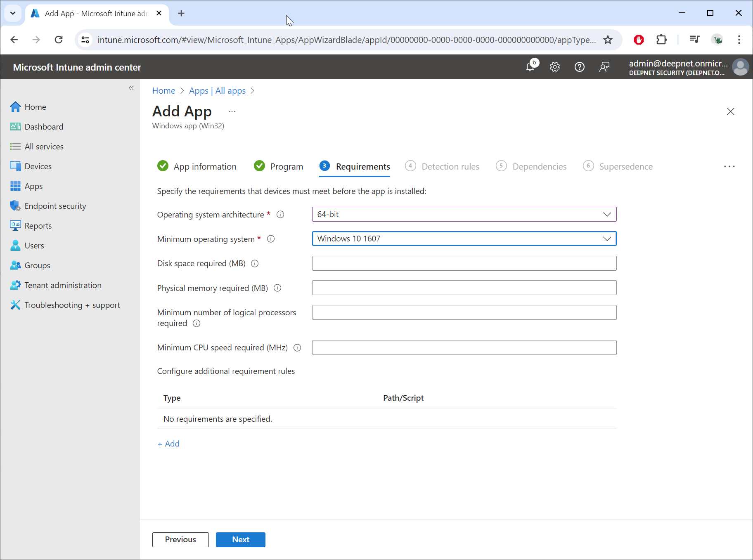
Task: Open the settings gear in header
Action: click(x=554, y=67)
